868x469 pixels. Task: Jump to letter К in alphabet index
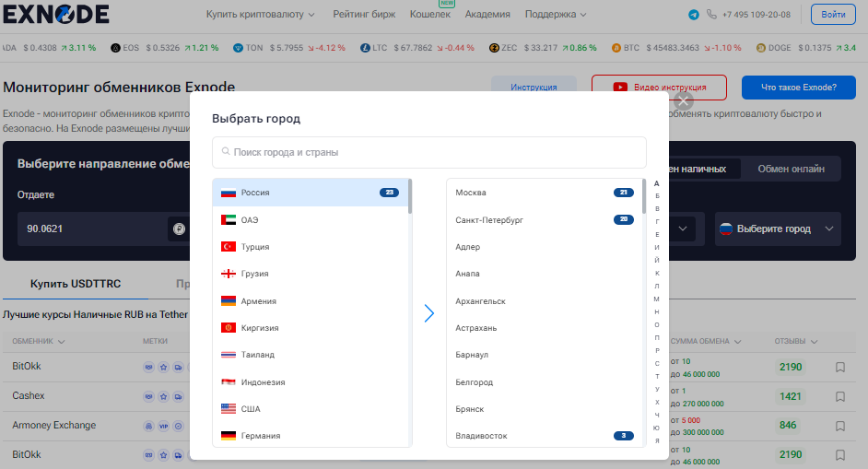point(657,273)
